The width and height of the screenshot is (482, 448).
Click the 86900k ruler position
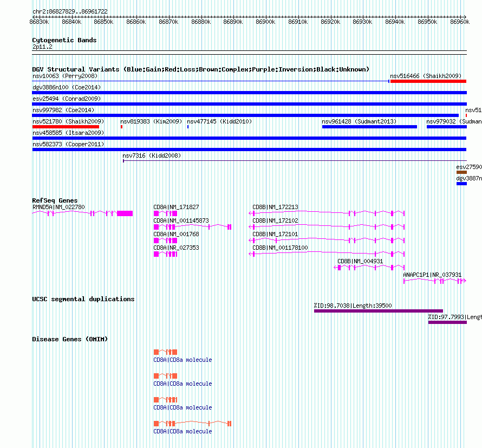pos(265,22)
